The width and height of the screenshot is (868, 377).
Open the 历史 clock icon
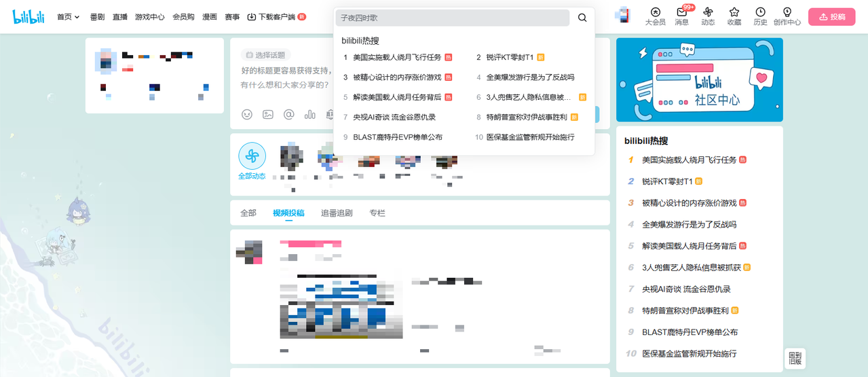pos(761,16)
